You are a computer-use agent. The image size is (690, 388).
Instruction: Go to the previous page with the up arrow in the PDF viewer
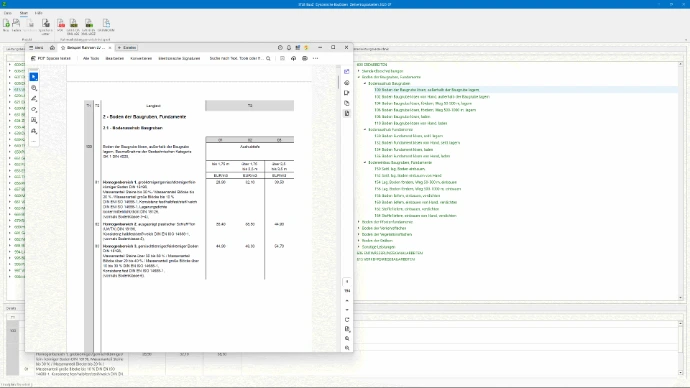click(x=347, y=301)
